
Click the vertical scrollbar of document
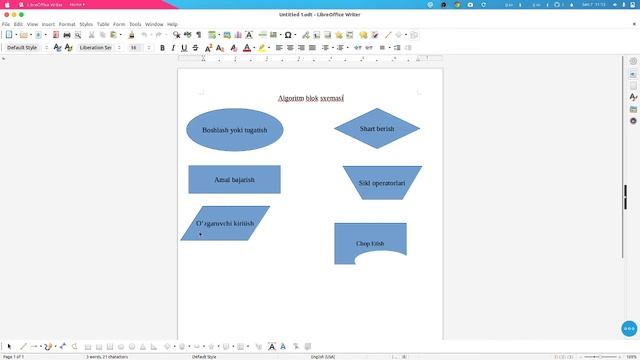coord(623,157)
